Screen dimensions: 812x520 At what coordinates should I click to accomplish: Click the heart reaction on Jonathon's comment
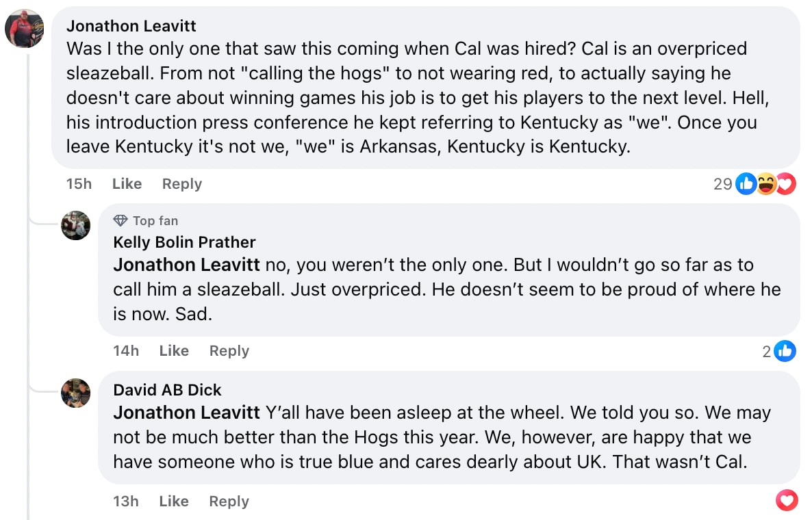click(x=787, y=183)
